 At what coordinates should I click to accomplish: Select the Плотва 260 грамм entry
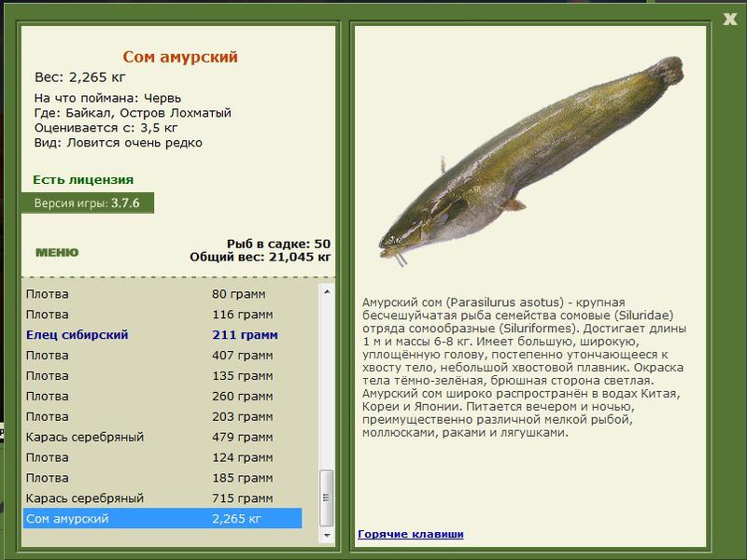pyautogui.click(x=162, y=396)
